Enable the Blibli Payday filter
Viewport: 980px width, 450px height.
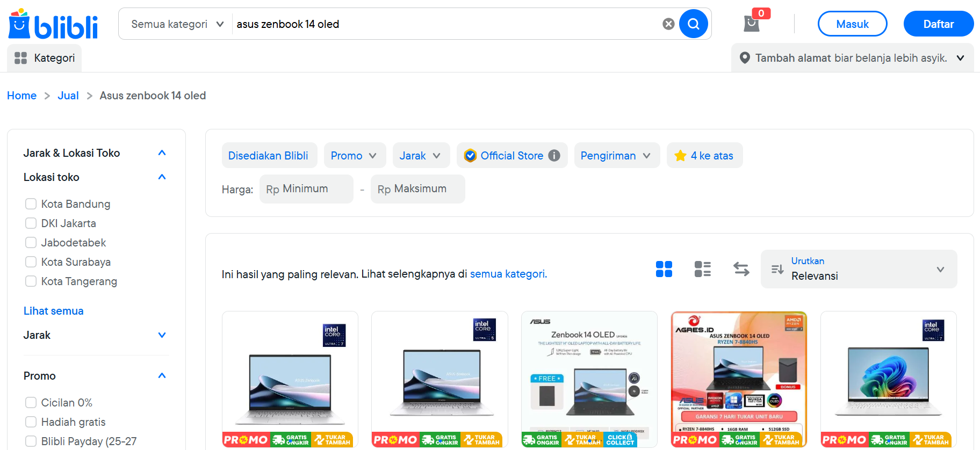(31, 441)
